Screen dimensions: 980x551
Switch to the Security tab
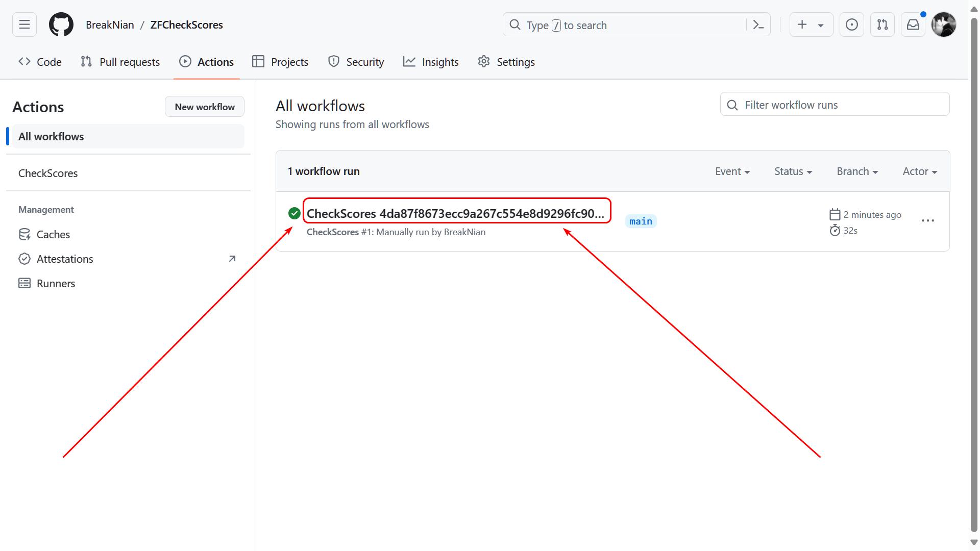coord(356,62)
